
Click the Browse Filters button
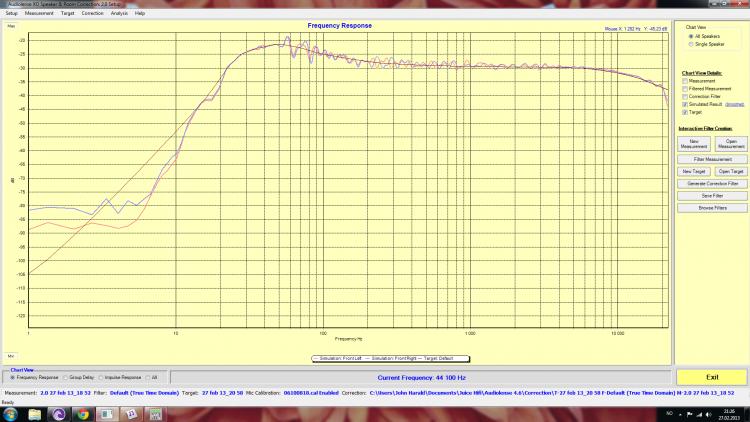pyautogui.click(x=712, y=208)
